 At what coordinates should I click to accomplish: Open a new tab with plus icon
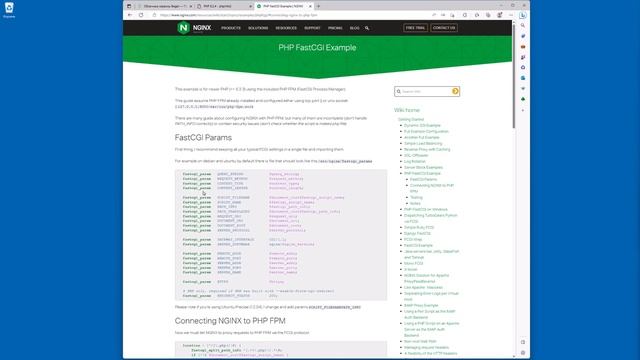(318, 6)
